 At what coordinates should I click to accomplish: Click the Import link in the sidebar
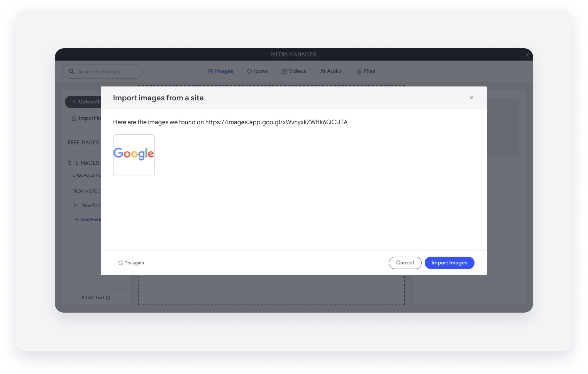click(x=86, y=118)
